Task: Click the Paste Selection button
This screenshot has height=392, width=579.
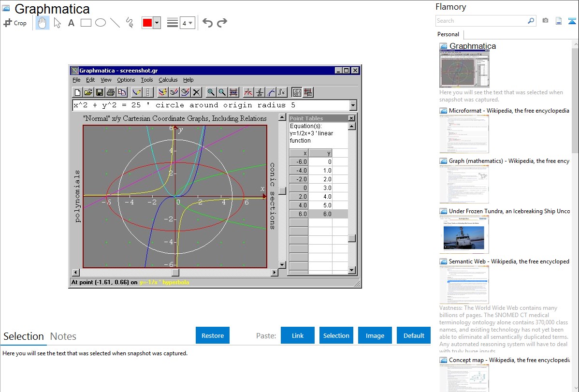Action: click(x=336, y=335)
